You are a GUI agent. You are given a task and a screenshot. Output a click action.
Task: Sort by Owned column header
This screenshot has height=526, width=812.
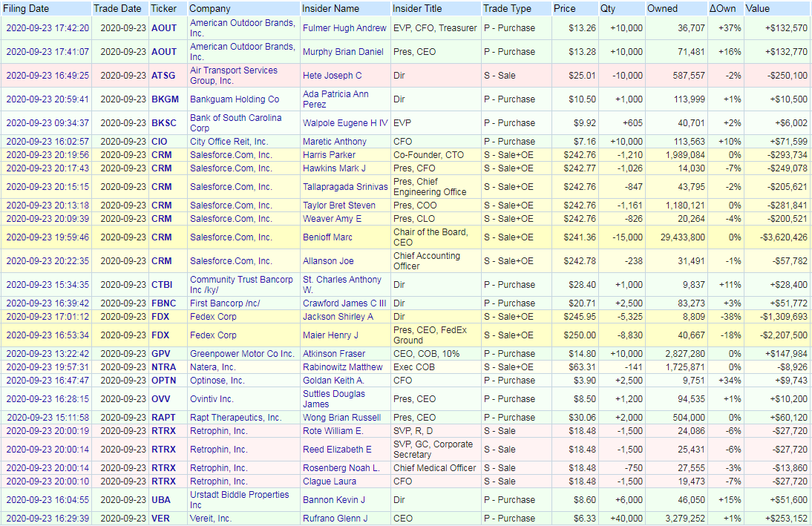pos(662,8)
